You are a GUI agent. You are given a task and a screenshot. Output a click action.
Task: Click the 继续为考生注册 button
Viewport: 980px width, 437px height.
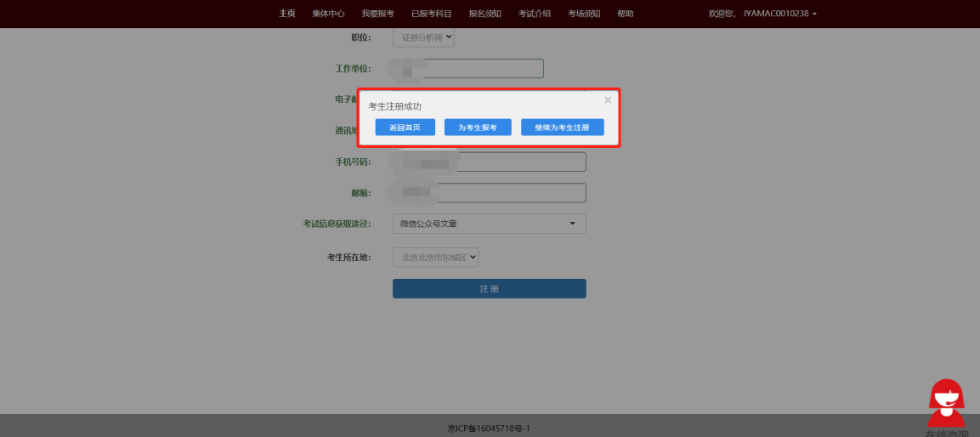[562, 127]
